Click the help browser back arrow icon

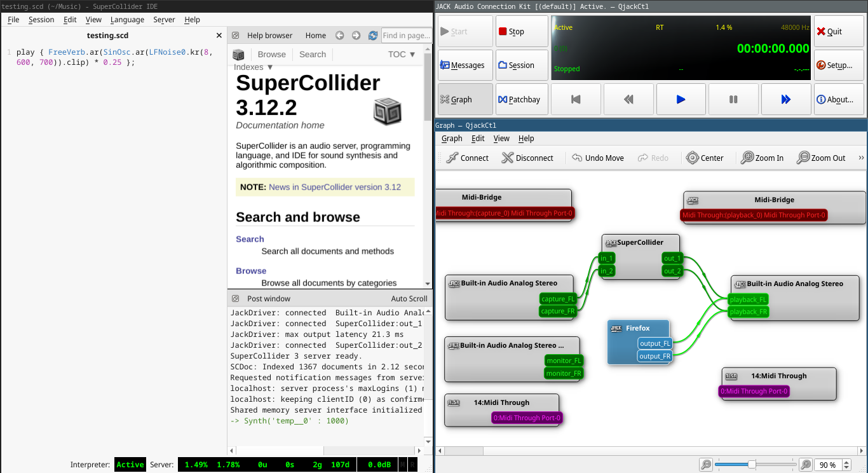[x=340, y=36]
